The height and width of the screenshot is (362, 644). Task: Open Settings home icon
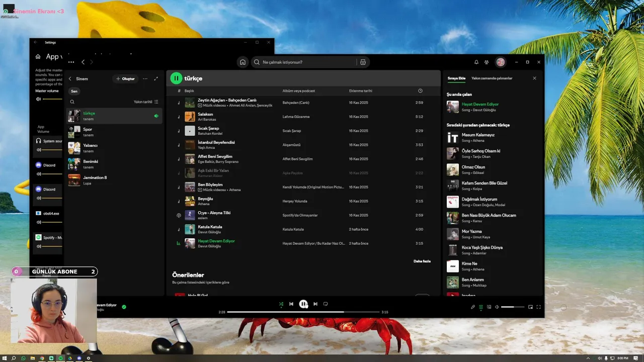tap(38, 57)
